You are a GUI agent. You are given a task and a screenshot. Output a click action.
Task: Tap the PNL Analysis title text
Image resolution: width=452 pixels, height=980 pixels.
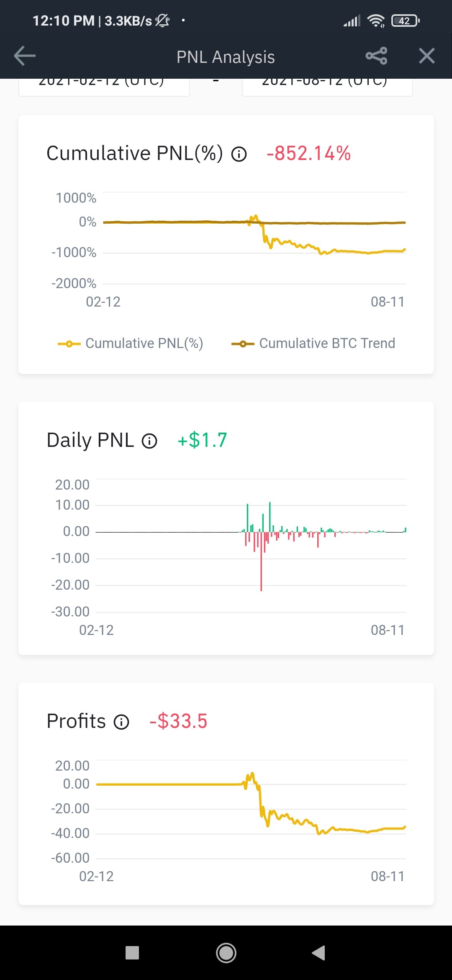click(x=226, y=57)
